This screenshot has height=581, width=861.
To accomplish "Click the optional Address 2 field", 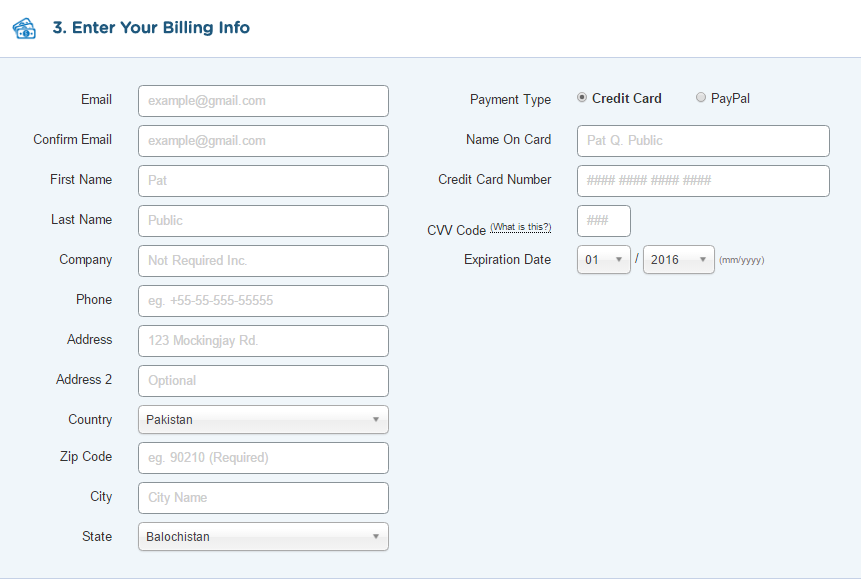I will coord(263,380).
